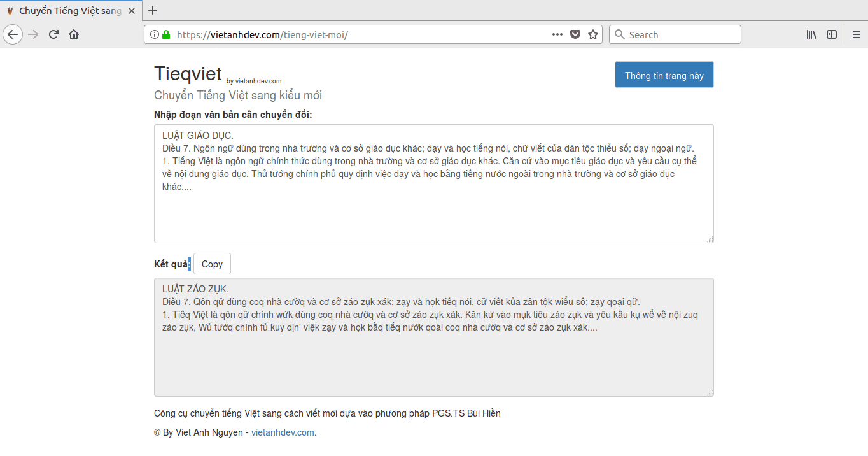
Task: Click the site security padlock icon
Action: [165, 34]
